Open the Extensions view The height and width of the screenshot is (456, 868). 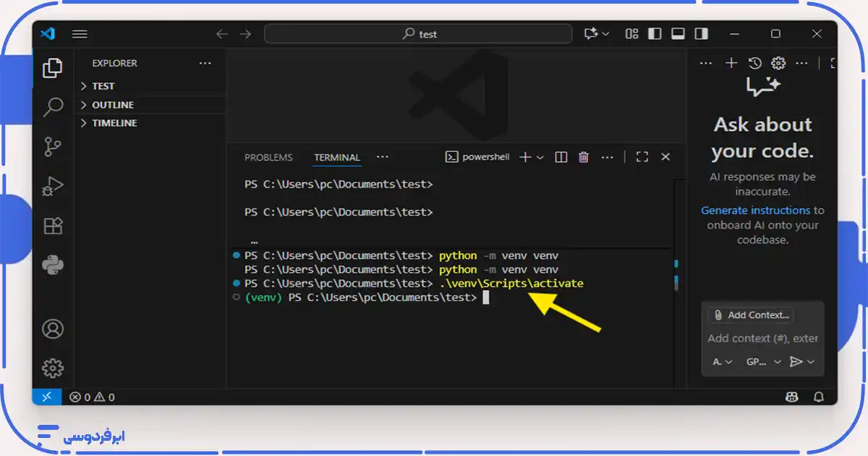coord(53,226)
